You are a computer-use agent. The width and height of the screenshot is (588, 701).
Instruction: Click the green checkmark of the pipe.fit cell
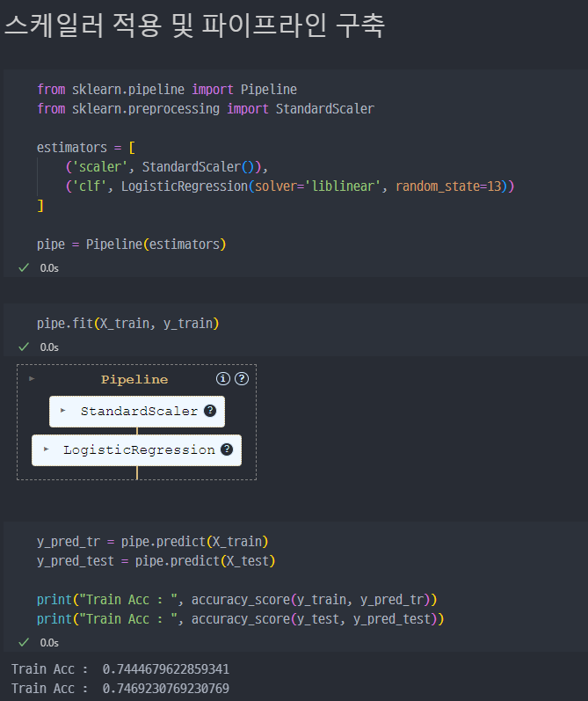(x=24, y=347)
